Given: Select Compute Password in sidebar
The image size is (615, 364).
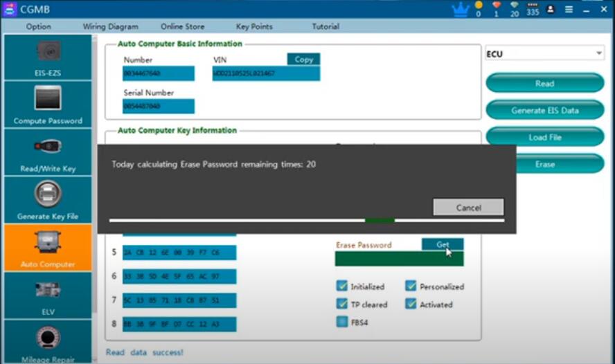Looking at the screenshot, I should click(x=48, y=105).
